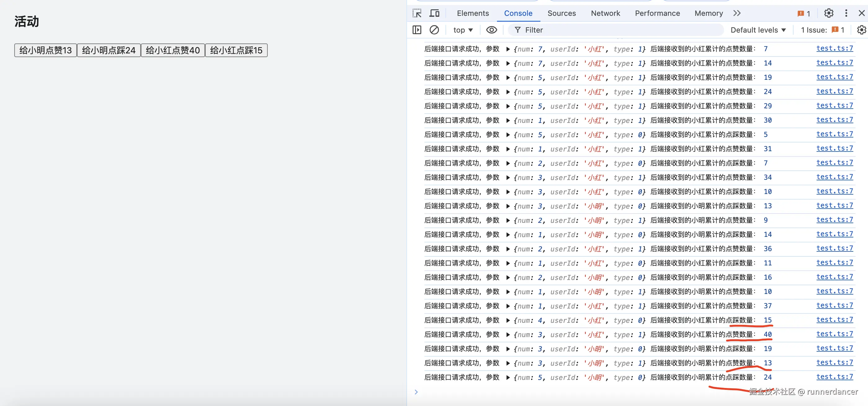Open the first test.ts:7 source link
Viewport: 868px width, 406px height.
pos(834,48)
